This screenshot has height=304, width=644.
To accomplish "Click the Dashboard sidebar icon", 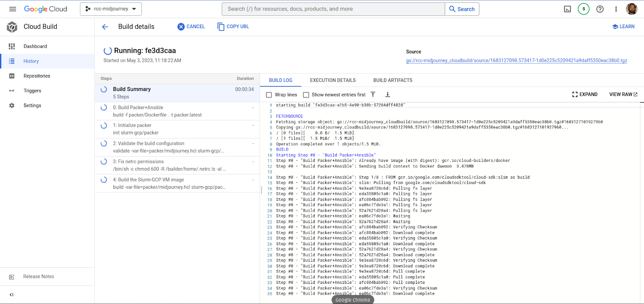I will tap(12, 46).
